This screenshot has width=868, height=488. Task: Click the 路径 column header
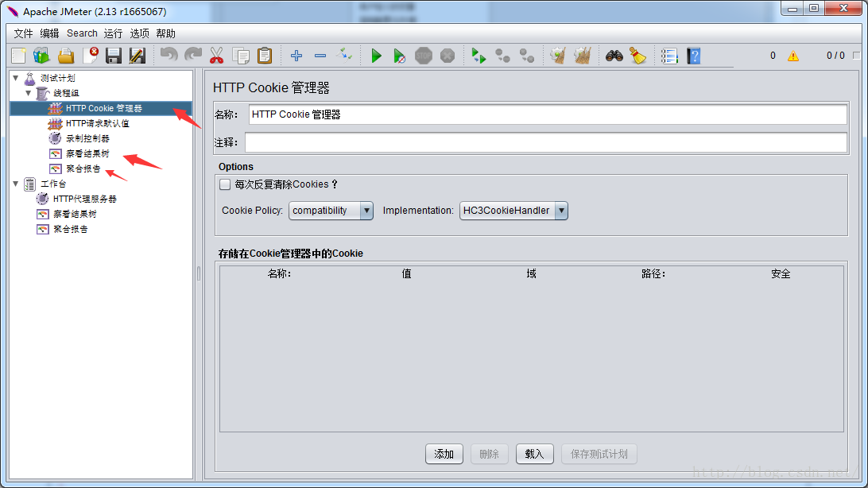click(653, 274)
